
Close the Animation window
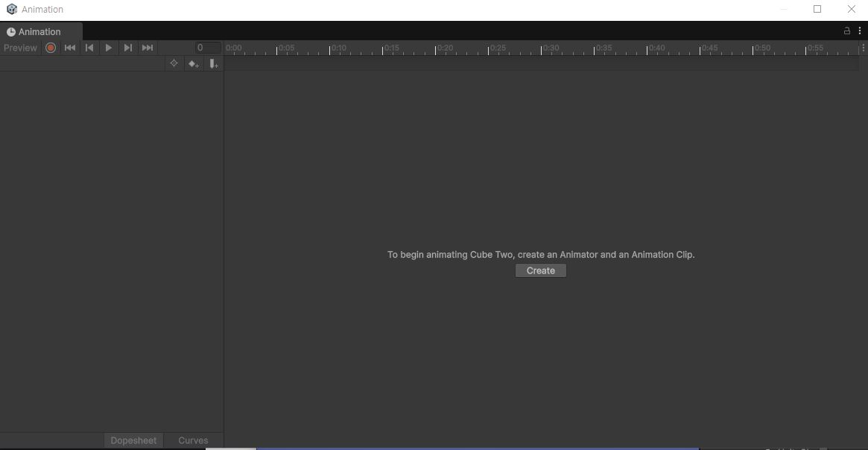852,9
